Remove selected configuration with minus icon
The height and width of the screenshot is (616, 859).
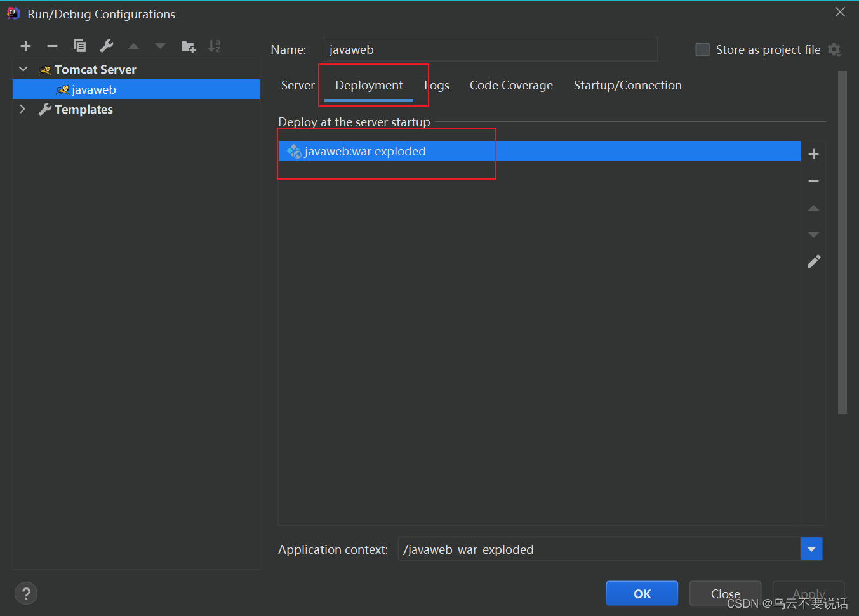52,46
